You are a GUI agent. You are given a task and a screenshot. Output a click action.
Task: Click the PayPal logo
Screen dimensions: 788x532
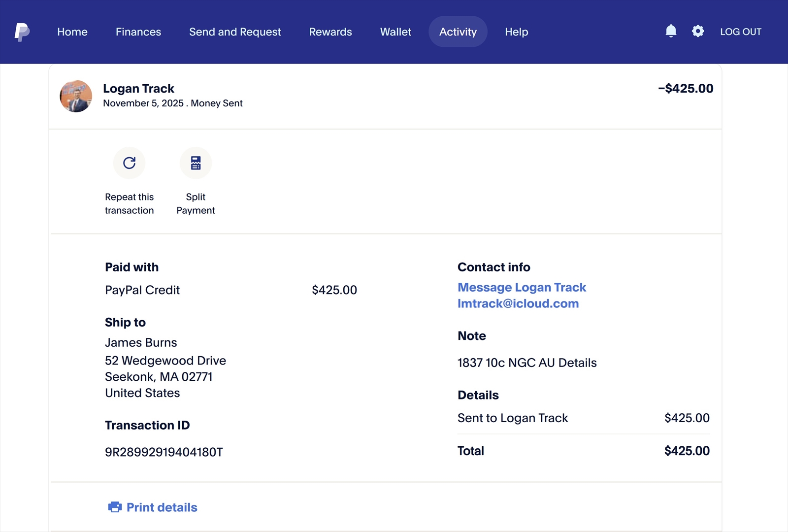tap(22, 32)
